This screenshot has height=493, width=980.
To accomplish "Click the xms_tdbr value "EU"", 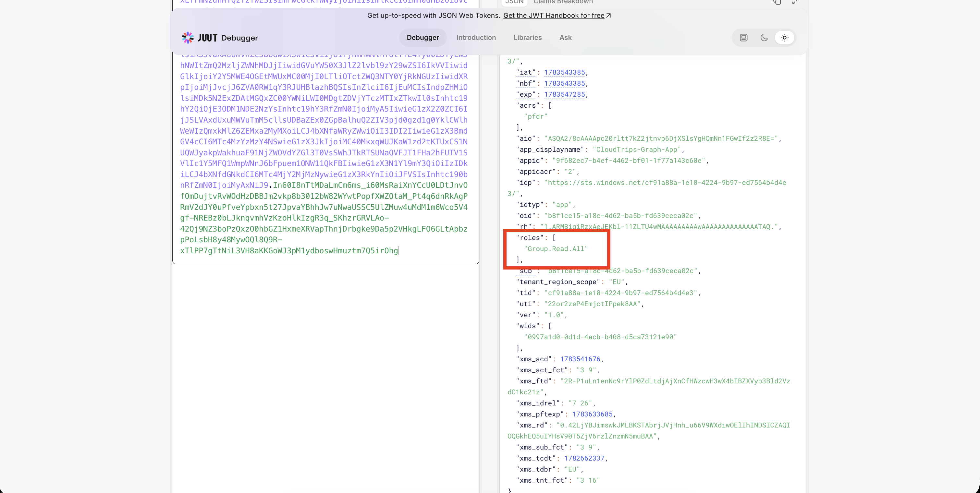I will (x=572, y=469).
